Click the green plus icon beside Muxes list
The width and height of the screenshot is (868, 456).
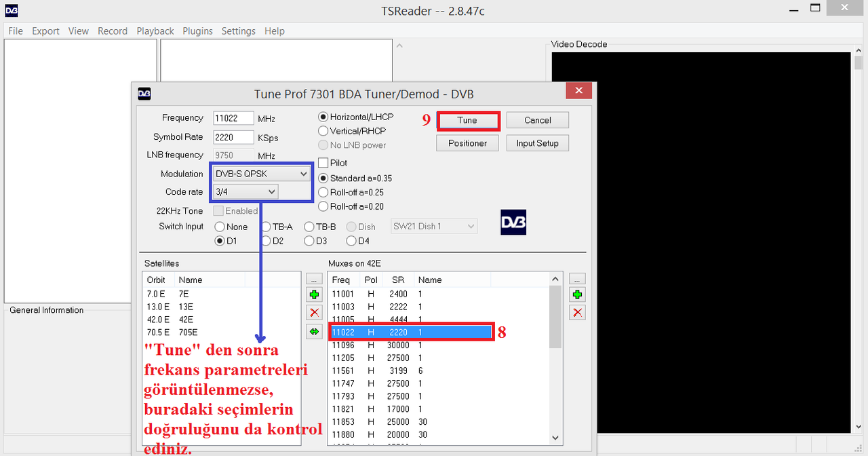click(x=577, y=295)
